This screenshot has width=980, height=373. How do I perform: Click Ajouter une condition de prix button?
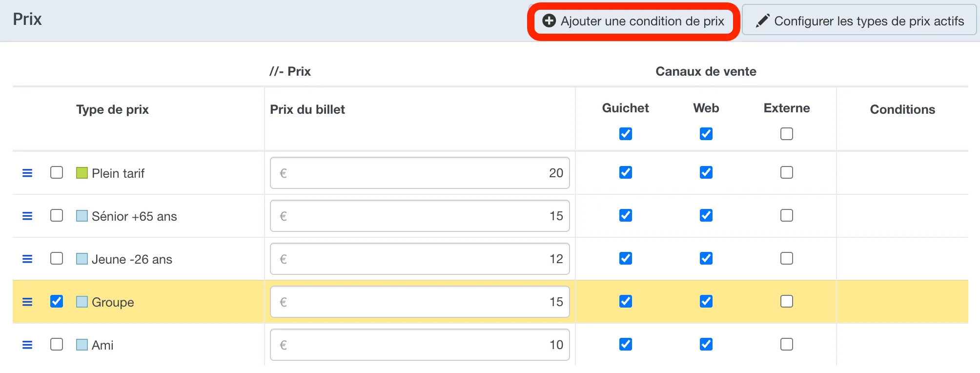pos(633,21)
